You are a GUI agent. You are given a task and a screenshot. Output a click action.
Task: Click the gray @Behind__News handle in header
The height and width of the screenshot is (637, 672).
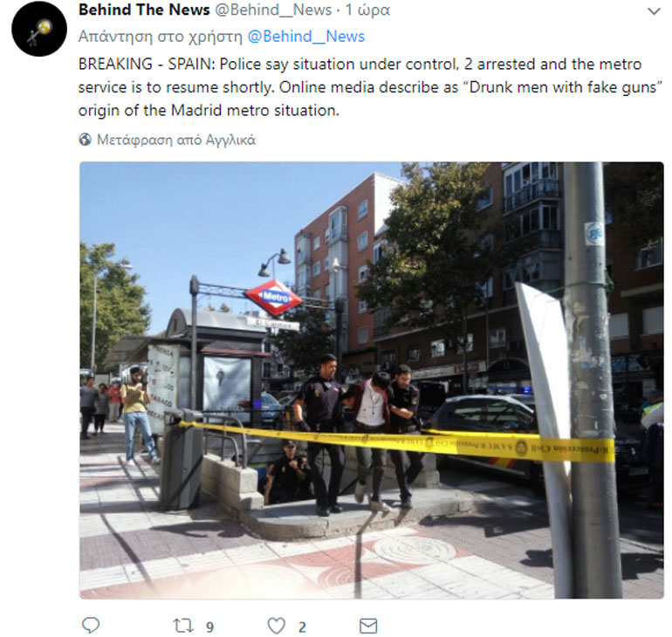click(273, 10)
